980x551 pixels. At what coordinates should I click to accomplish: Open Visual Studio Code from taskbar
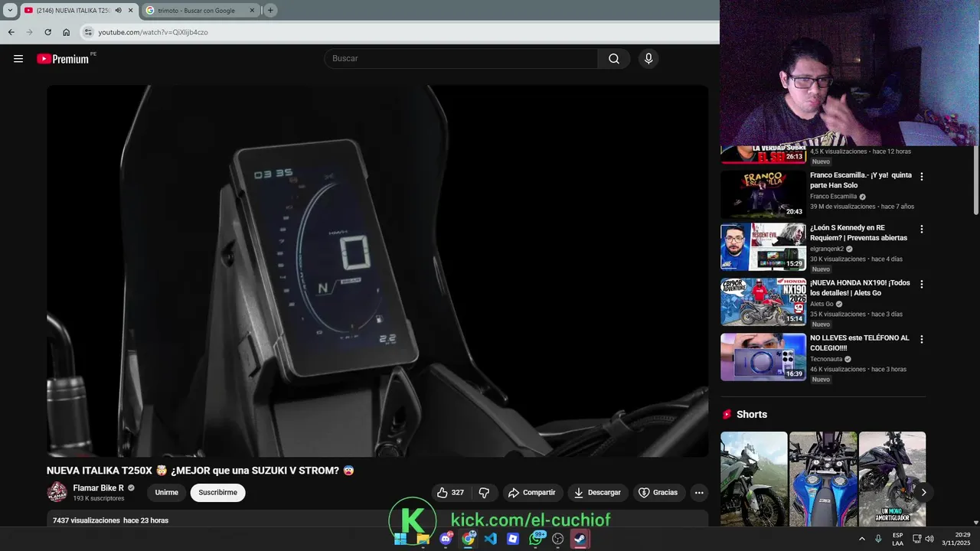coord(491,539)
